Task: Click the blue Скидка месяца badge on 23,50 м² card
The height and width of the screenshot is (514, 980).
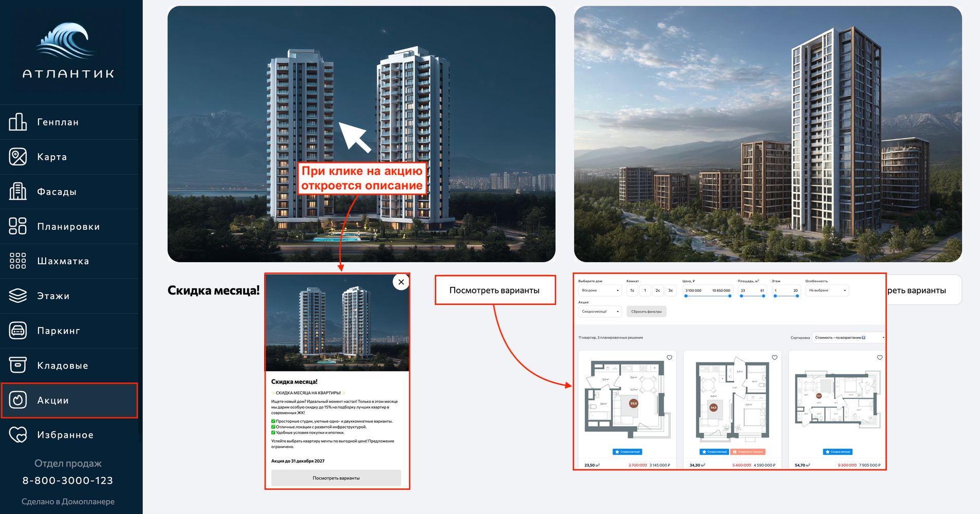Action: tap(627, 452)
